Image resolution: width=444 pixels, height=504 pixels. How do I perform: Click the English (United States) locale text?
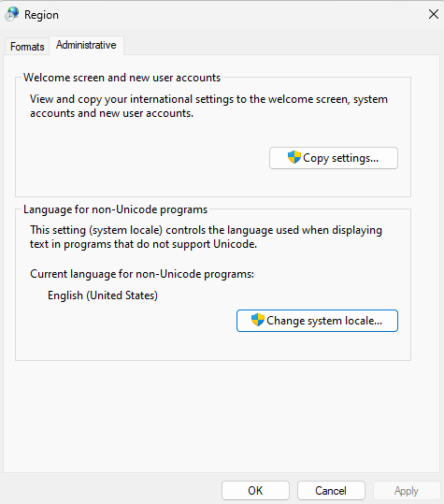point(103,295)
